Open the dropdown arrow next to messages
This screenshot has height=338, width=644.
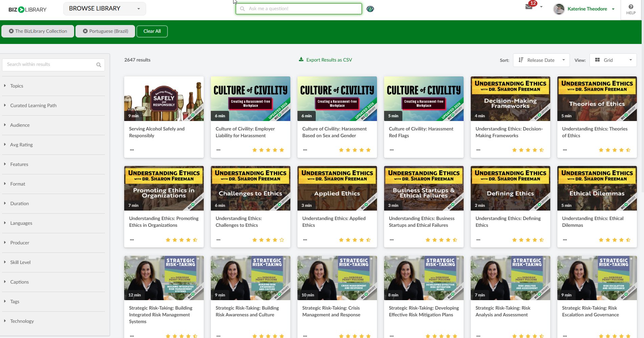(x=541, y=7)
